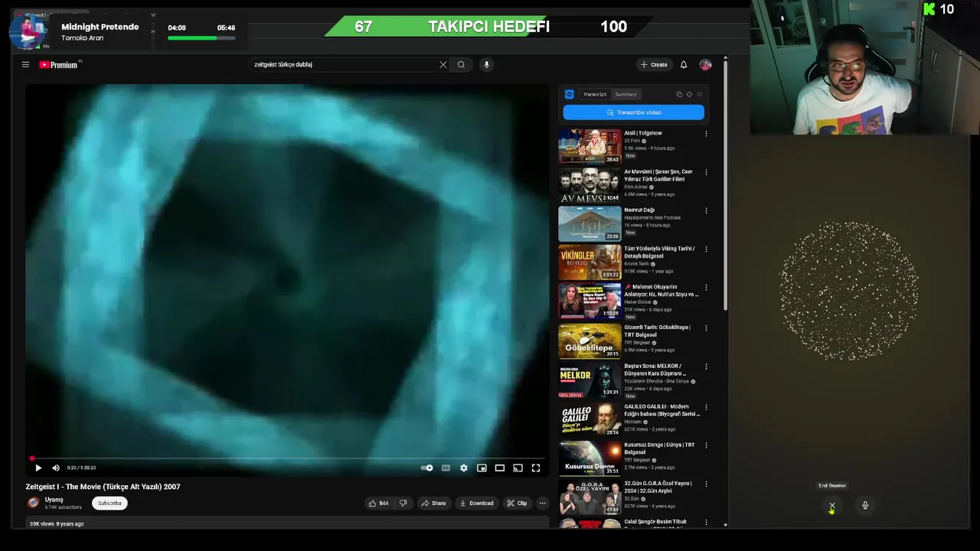This screenshot has height=551, width=980.
Task: Share the Zeitgeist video
Action: pyautogui.click(x=433, y=503)
